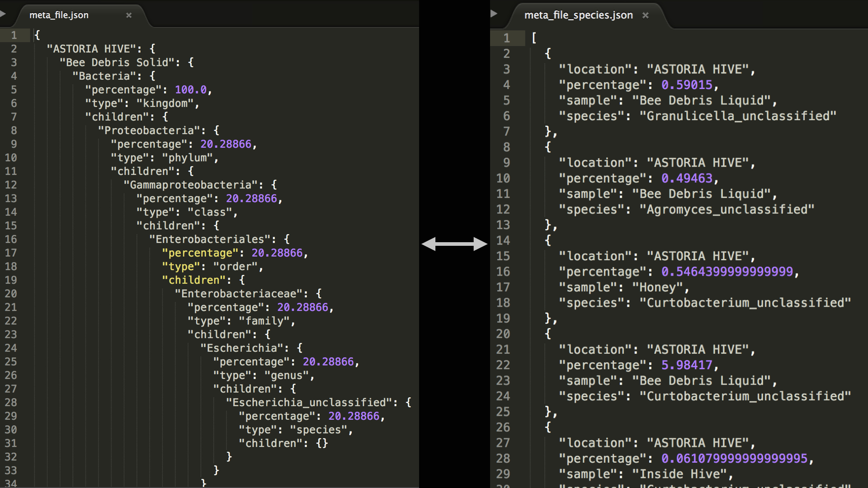Screen dimensions: 868x488
Task: Click highlighted "percentage" key on line 17
Action: [x=200, y=253]
